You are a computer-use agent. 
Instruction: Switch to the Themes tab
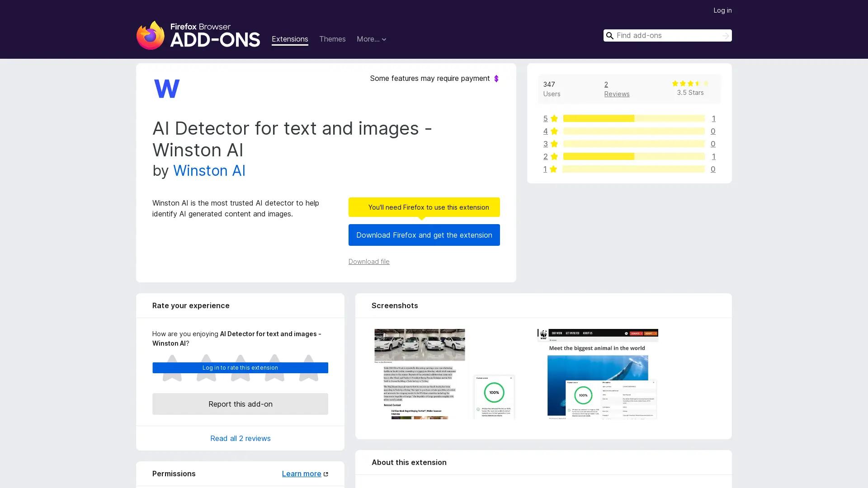332,39
